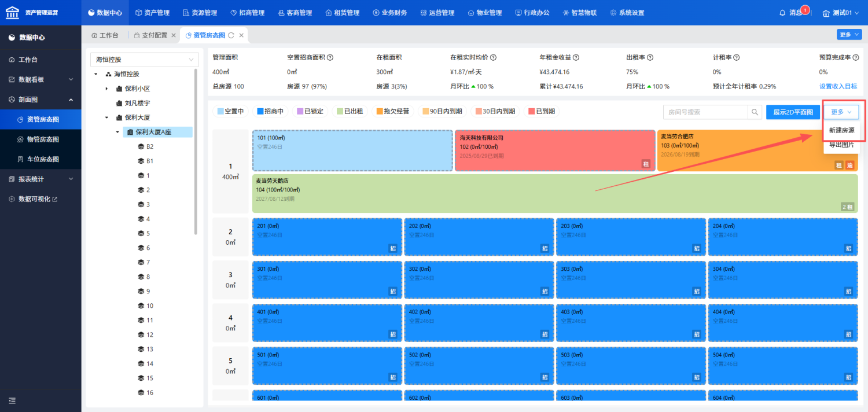Click the help icon beside 出租率
The width and height of the screenshot is (868, 412).
coord(650,58)
